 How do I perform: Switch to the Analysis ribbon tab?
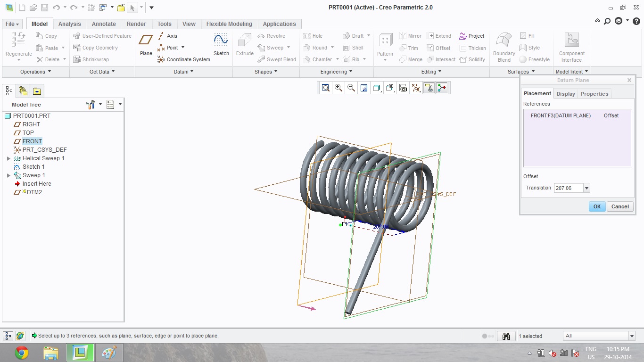click(x=69, y=24)
